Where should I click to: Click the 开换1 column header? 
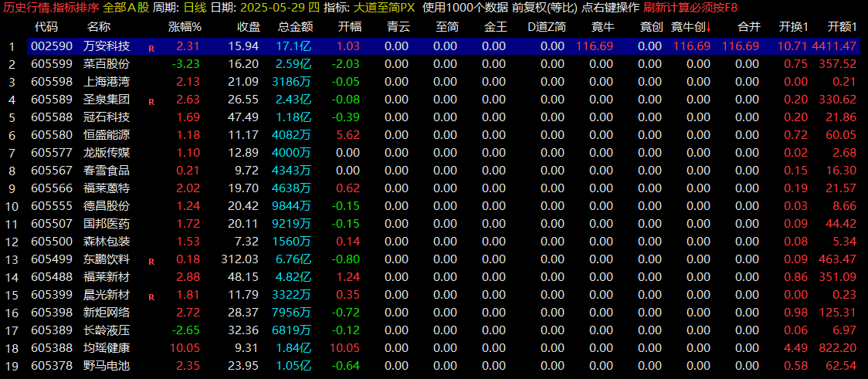point(793,26)
